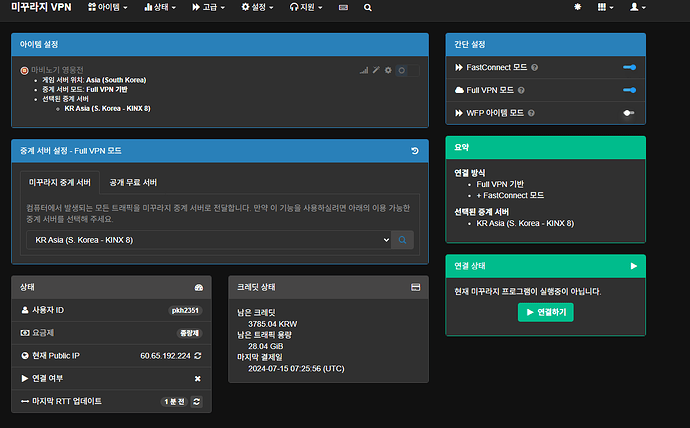Image resolution: width=690 pixels, height=428 pixels.
Task: Toggle the WFP 아이템 모드 switch
Action: point(629,113)
